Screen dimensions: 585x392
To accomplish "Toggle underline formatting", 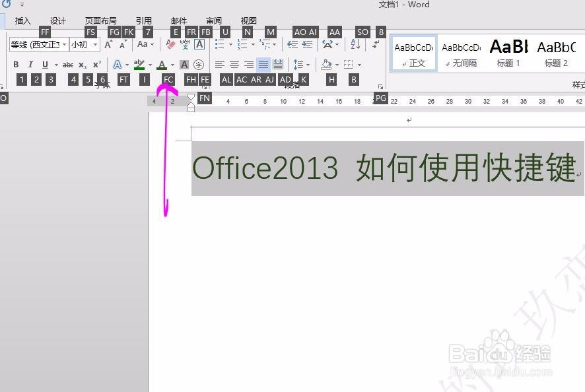I will 45,65.
